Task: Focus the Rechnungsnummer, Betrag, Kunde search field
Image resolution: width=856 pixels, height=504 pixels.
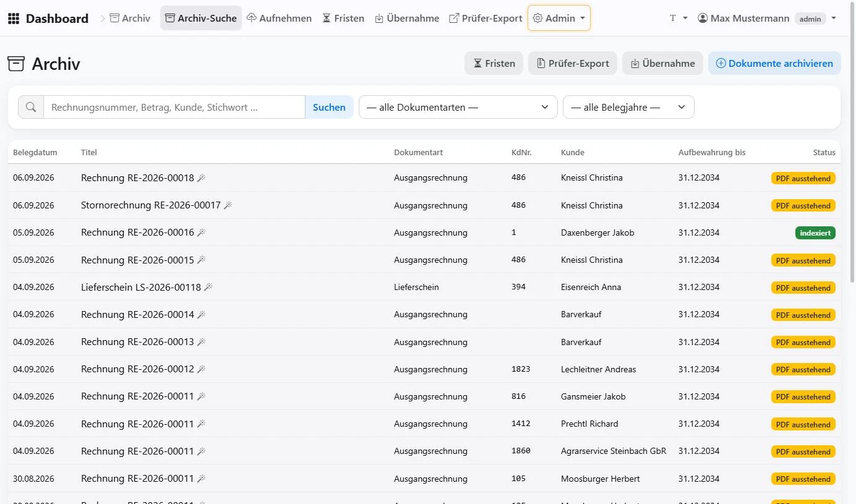Action: click(x=174, y=107)
